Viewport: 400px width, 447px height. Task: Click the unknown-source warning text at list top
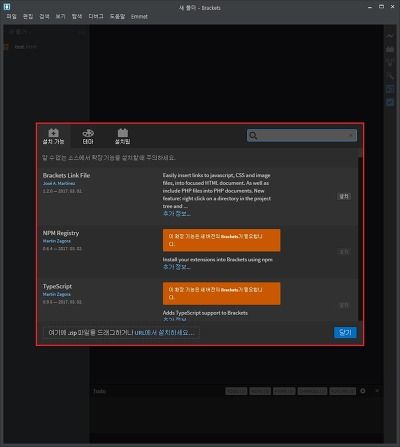point(109,157)
